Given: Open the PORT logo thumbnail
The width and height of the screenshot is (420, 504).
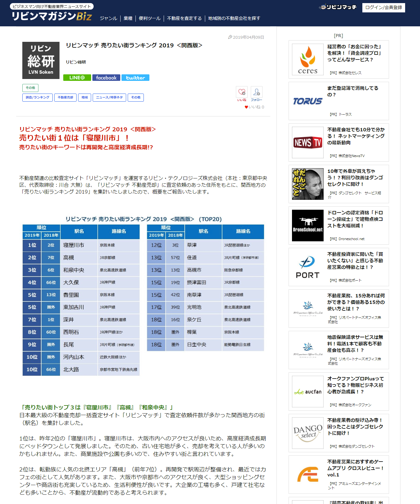Looking at the screenshot, I should click(x=308, y=267).
